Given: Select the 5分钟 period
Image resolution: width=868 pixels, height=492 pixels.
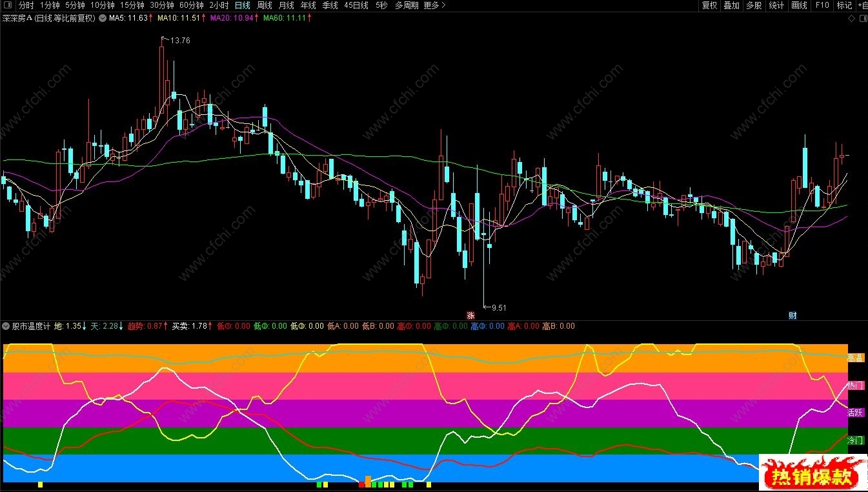Looking at the screenshot, I should pyautogui.click(x=75, y=5).
